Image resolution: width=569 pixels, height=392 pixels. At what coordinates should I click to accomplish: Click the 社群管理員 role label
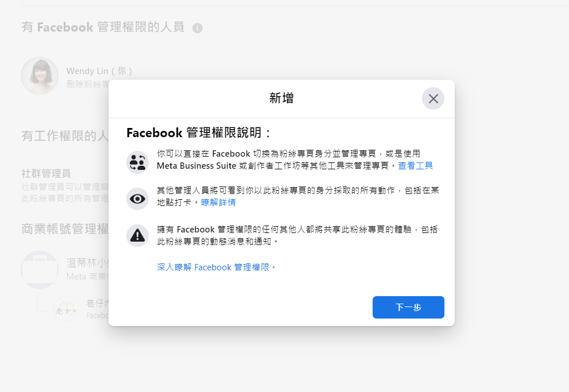(47, 173)
